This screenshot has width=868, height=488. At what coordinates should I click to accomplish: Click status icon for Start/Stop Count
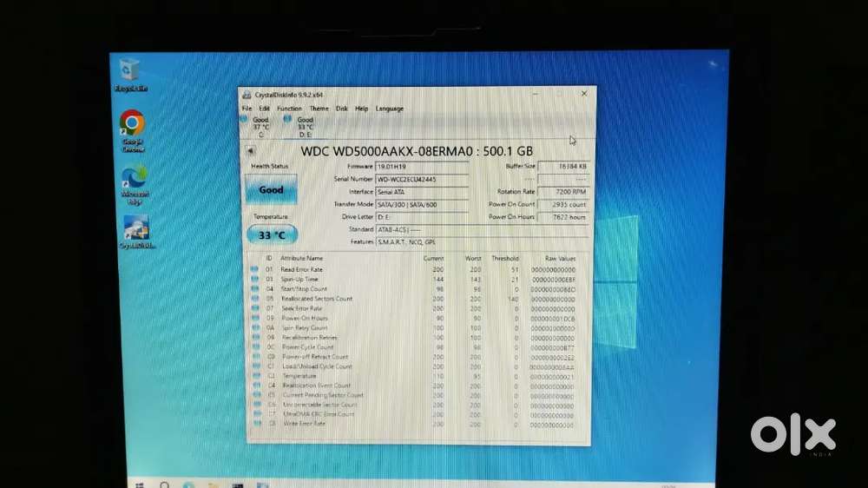(x=254, y=288)
